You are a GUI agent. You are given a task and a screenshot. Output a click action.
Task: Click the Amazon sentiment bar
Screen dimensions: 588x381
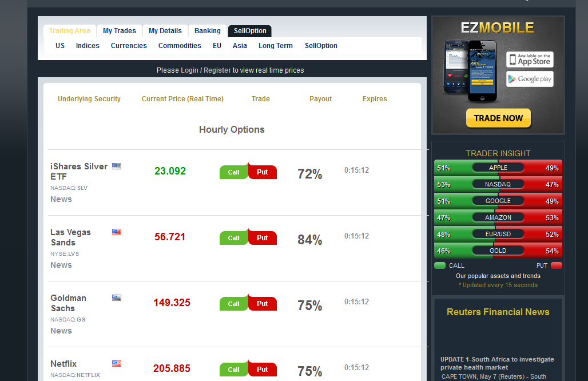[498, 217]
